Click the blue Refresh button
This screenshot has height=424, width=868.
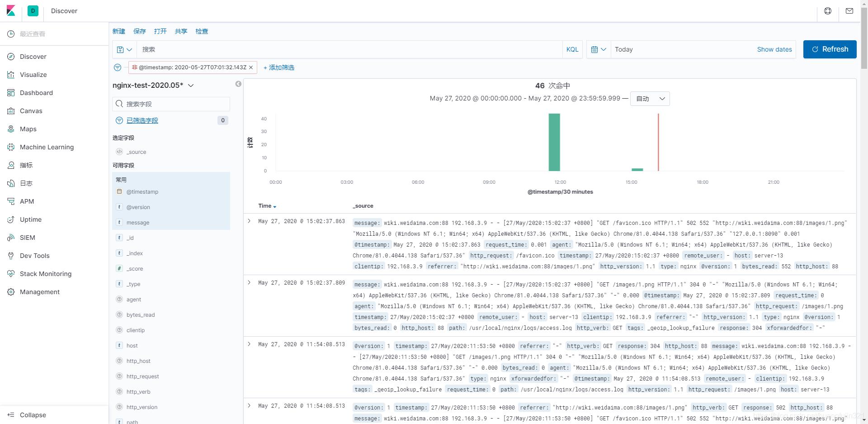coord(830,49)
